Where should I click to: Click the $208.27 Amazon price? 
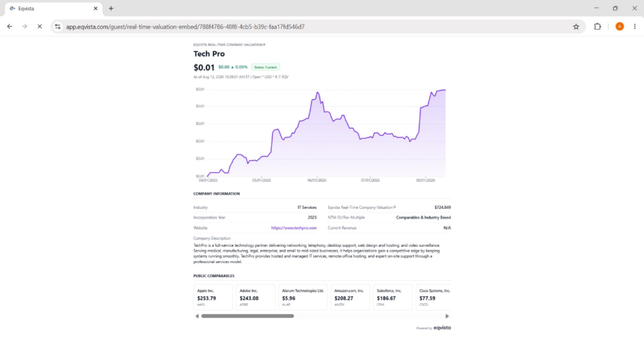tap(344, 298)
